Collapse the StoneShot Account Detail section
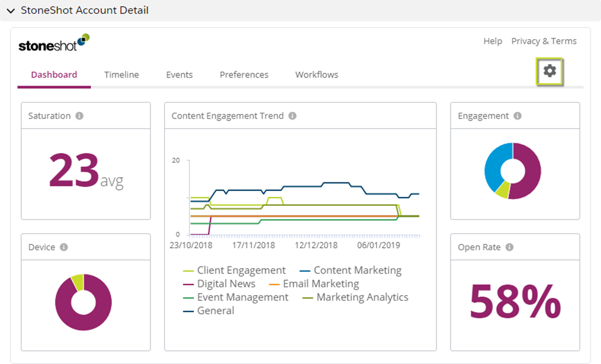The image size is (601, 364). [x=11, y=11]
